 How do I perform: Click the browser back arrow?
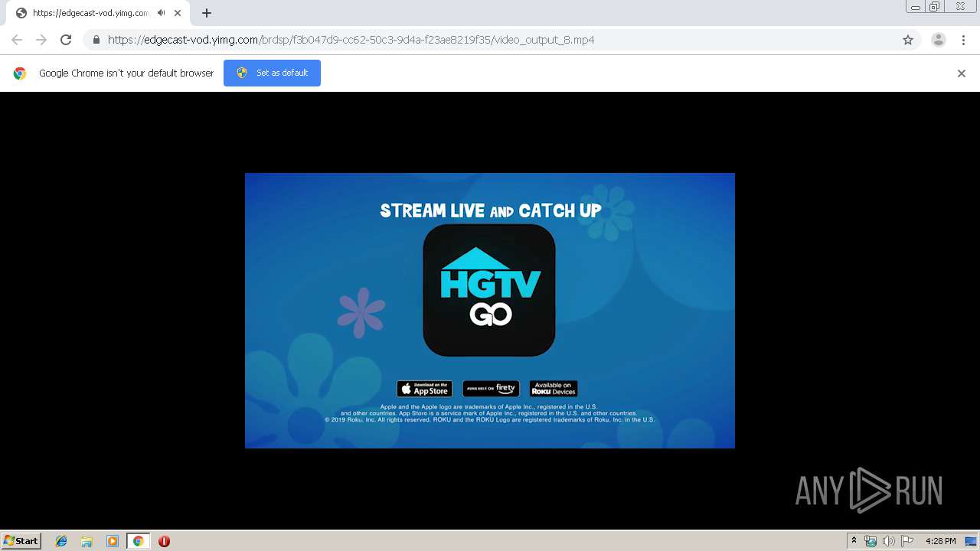pos(17,40)
